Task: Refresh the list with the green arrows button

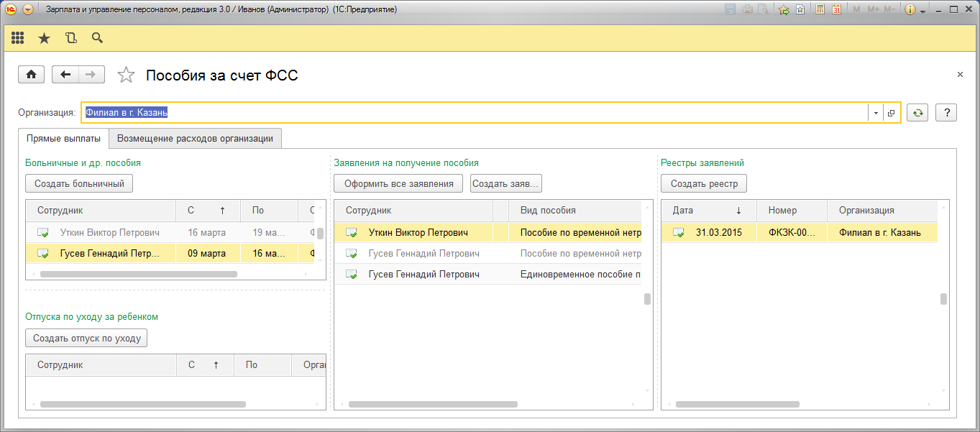Action: coord(917,113)
